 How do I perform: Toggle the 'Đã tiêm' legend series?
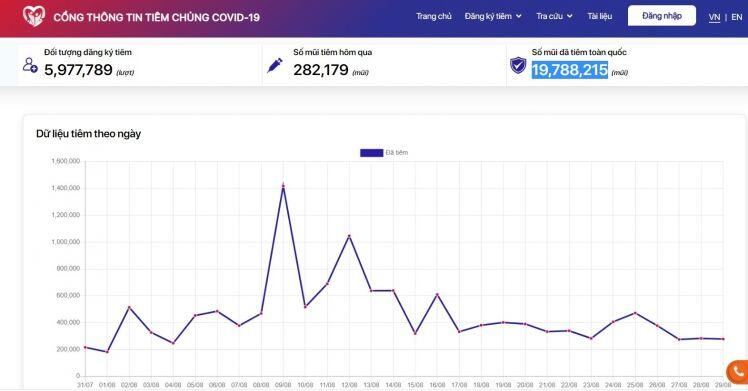pyautogui.click(x=384, y=153)
